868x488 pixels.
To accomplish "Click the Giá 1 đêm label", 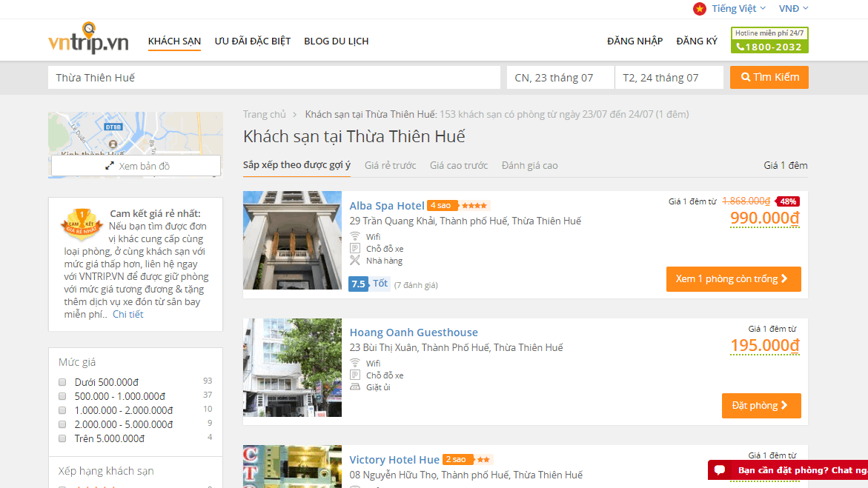I will click(786, 165).
